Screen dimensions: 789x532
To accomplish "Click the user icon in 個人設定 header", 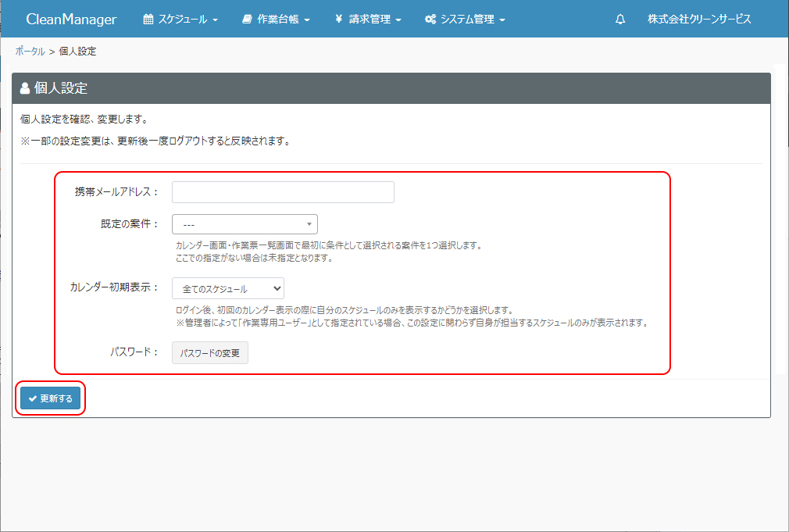I will [x=25, y=88].
